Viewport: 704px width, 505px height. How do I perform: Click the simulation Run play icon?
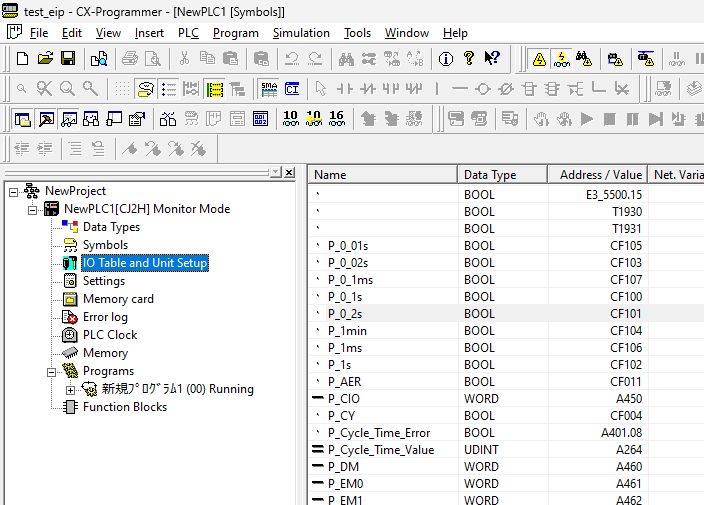(586, 119)
